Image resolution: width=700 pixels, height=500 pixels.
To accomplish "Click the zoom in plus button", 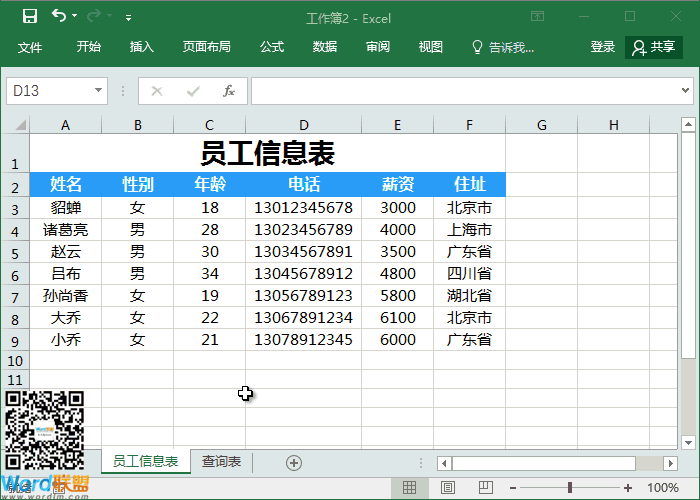I will 628,488.
